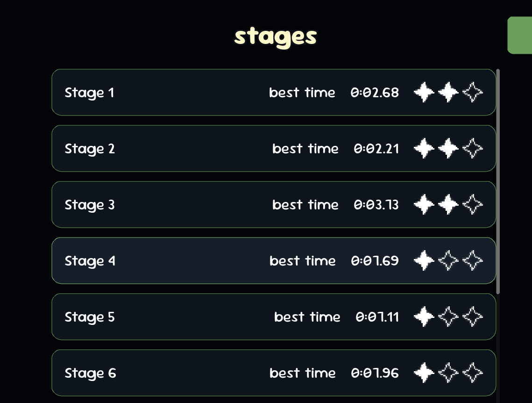The width and height of the screenshot is (532, 403).
Task: Click the "stages" title heading
Action: (276, 36)
